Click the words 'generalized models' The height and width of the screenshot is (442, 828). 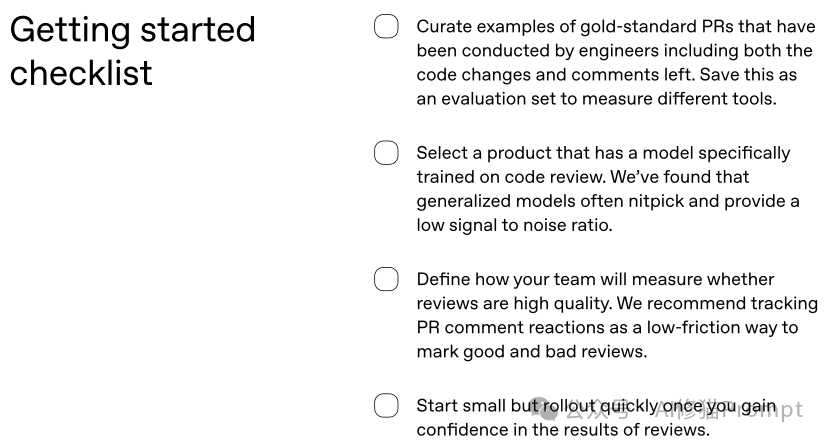(493, 201)
